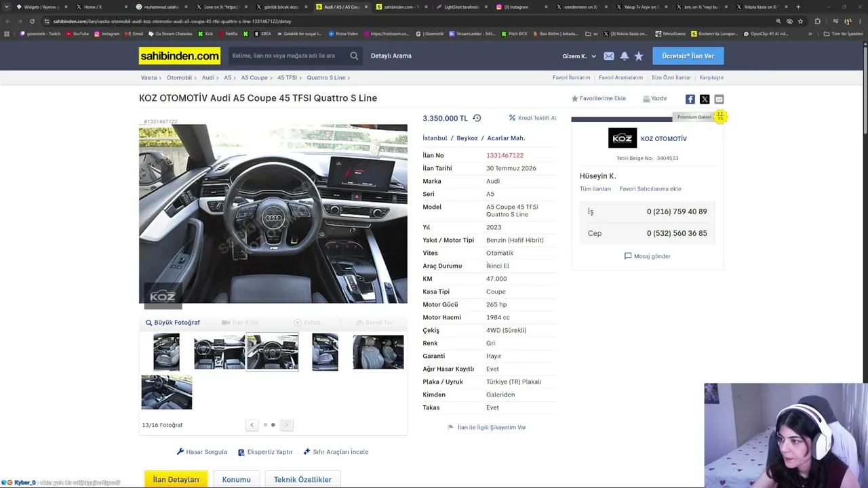Click the sahibinden.com logo
This screenshot has width=868, height=488.
(180, 56)
